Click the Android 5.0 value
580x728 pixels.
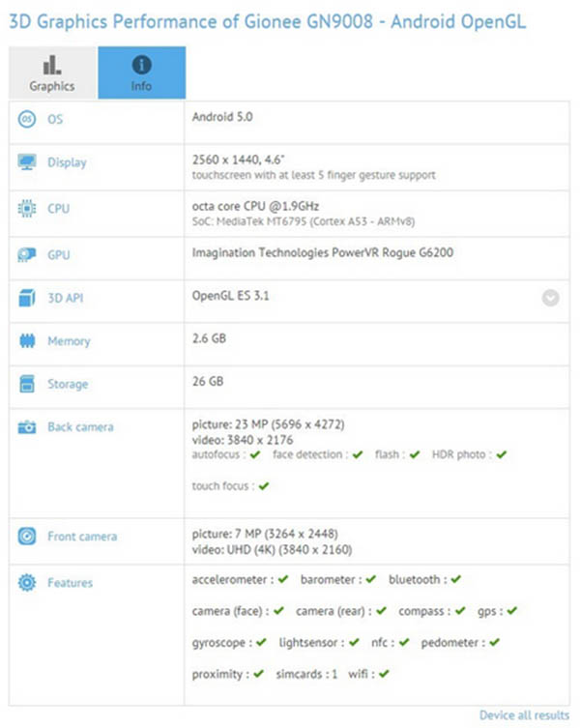[x=222, y=117]
